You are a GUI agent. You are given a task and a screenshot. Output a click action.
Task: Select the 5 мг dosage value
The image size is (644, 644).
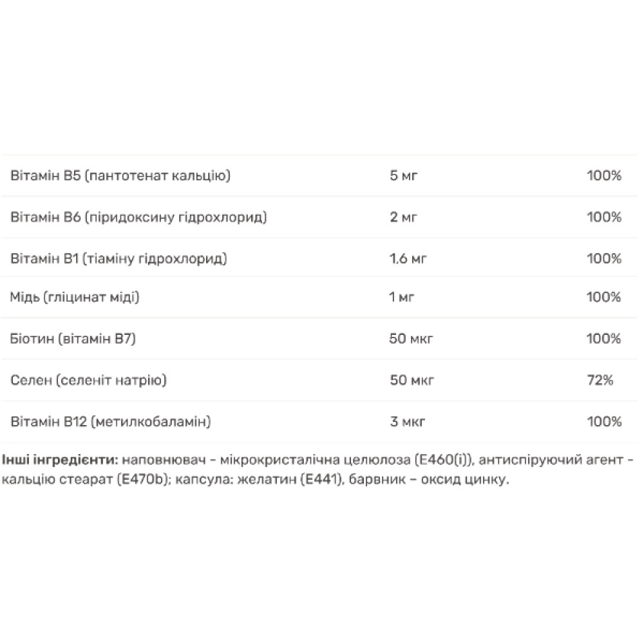coord(403,176)
